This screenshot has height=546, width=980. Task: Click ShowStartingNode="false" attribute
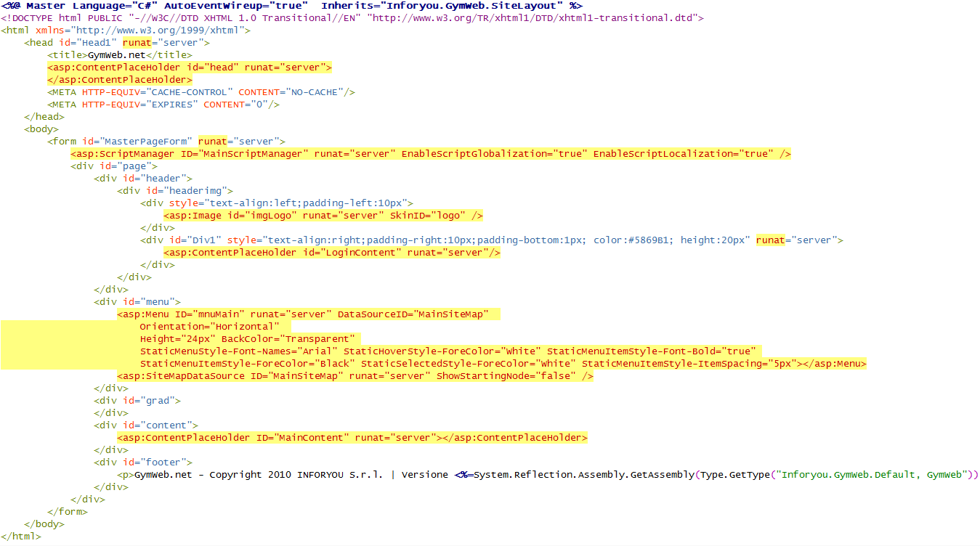click(x=506, y=375)
